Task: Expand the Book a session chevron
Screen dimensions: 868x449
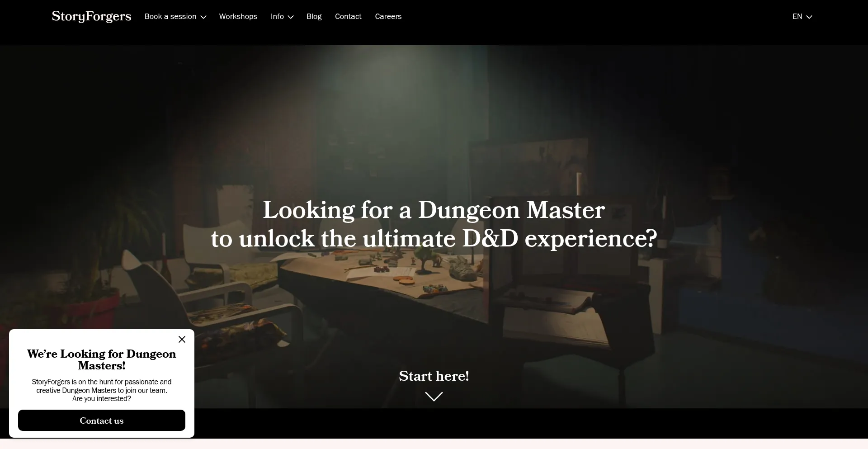Action: tap(203, 17)
